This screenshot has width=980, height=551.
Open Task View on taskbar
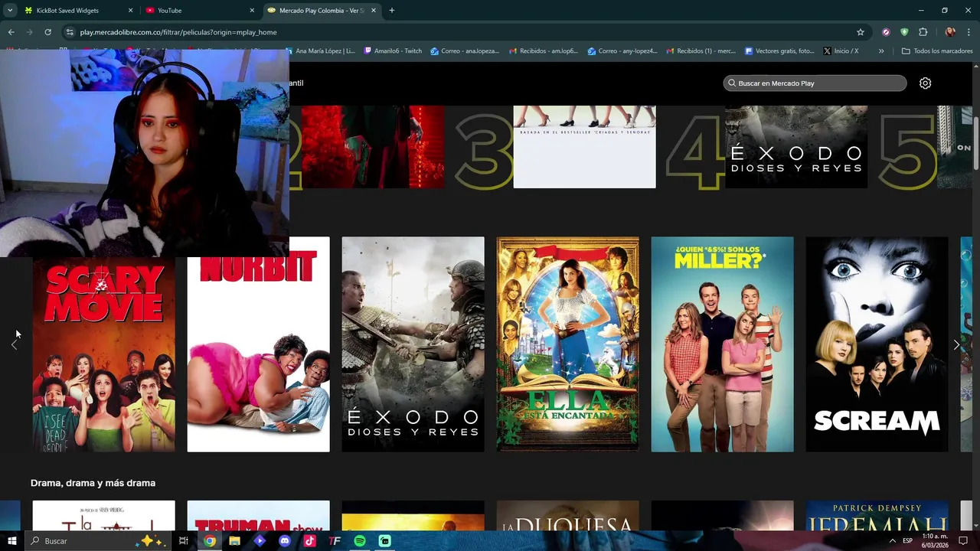[184, 541]
